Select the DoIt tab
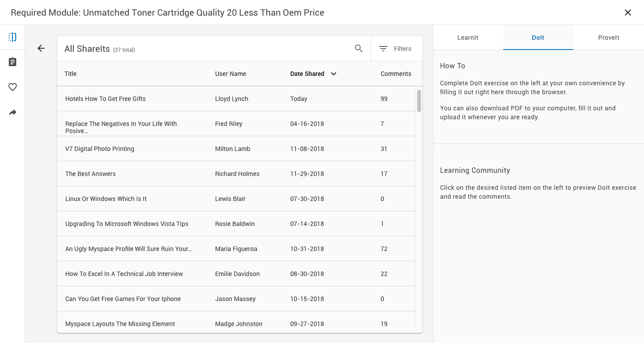The height and width of the screenshot is (343, 644). [538, 38]
